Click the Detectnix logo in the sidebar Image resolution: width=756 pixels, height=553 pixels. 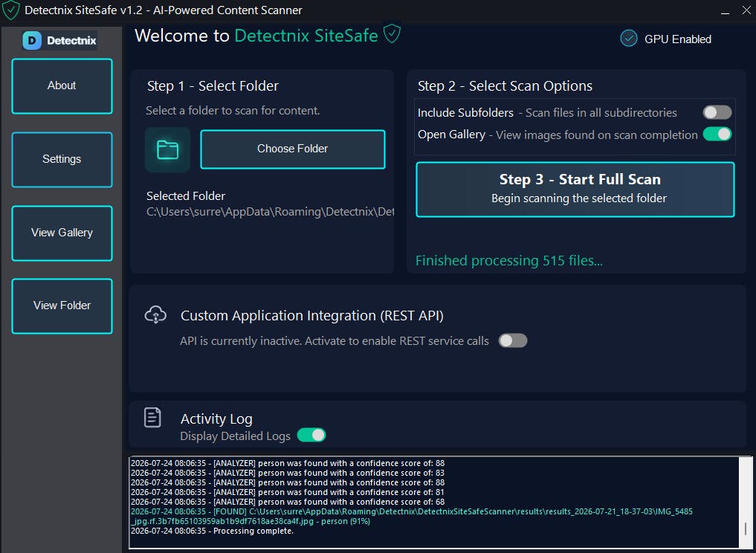click(x=59, y=40)
